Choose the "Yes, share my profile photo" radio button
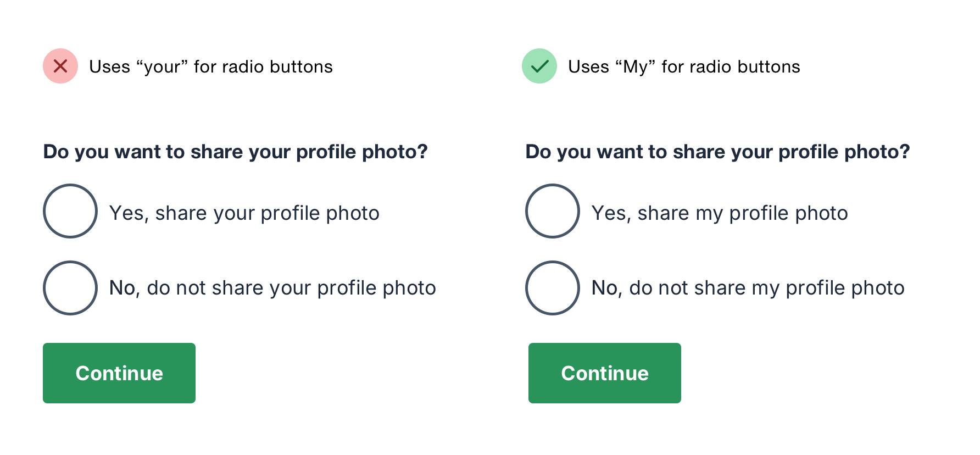This screenshot has height=455, width=980. (553, 211)
